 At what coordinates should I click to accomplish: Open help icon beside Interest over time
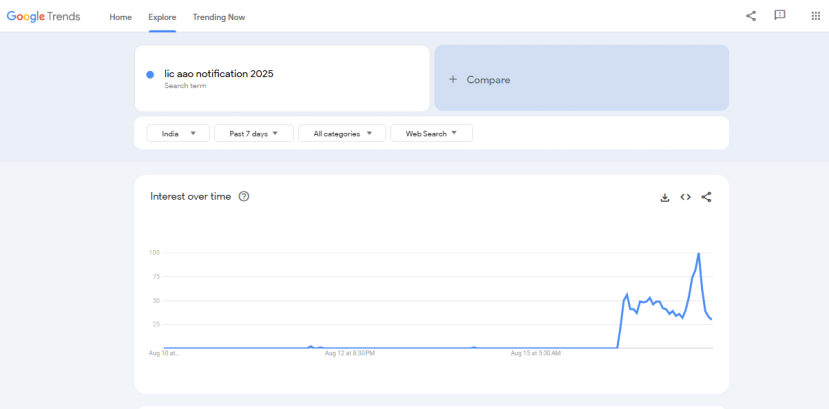click(x=244, y=197)
